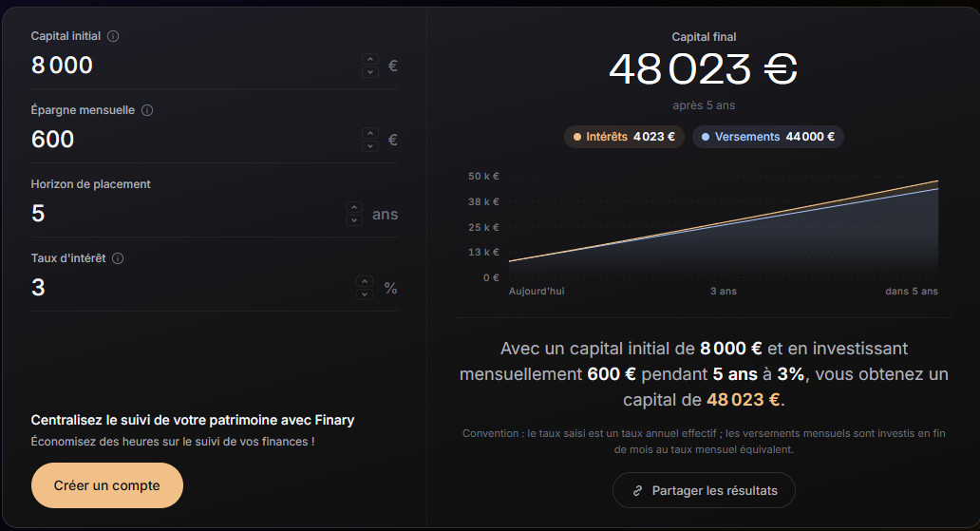Decrease Capital initial with the down arrow
This screenshot has width=980, height=531.
point(370,71)
